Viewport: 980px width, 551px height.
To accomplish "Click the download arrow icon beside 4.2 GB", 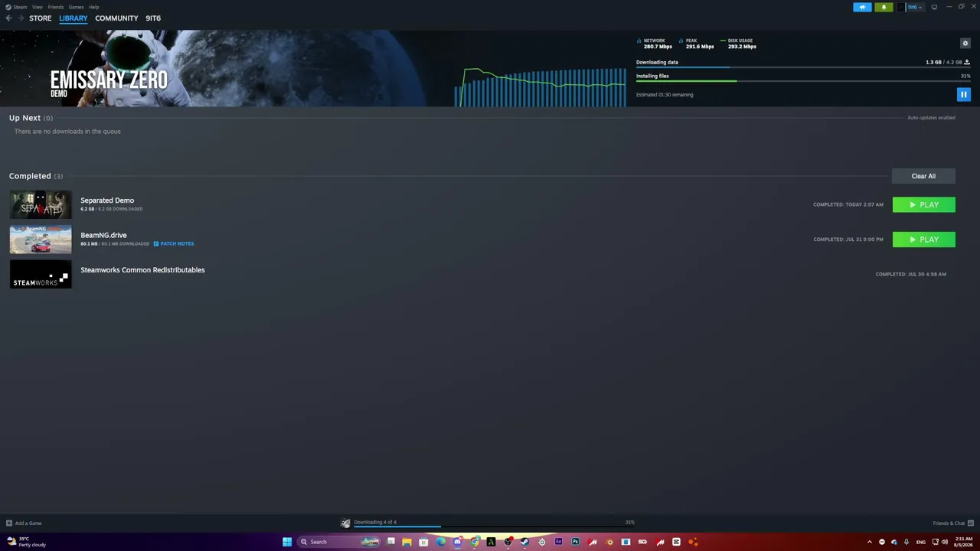I will tap(967, 62).
